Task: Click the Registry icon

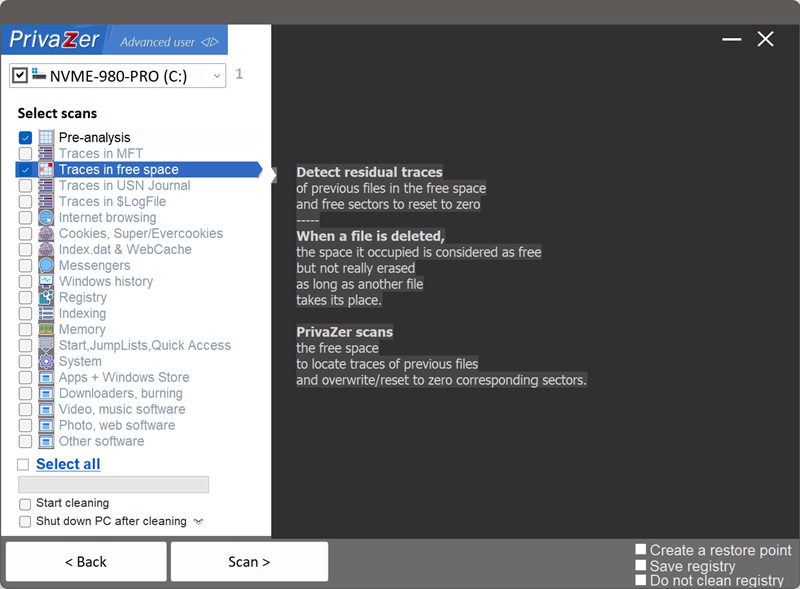Action: tap(46, 297)
